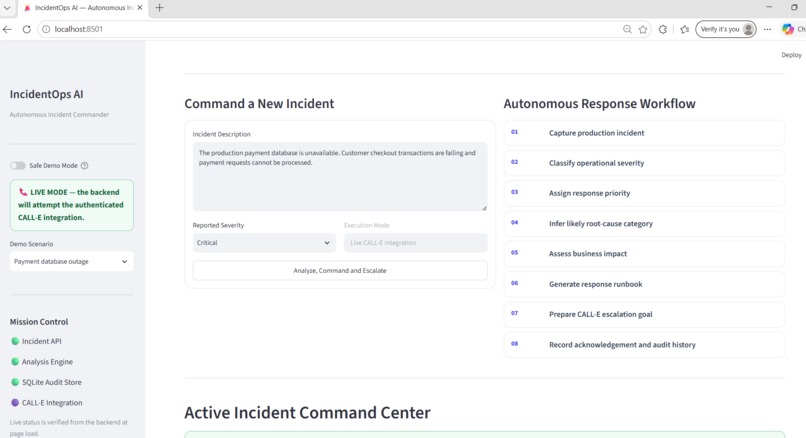Viewport: 806px width, 438px height.
Task: Click the IncidentOps AI sidebar title
Action: 46,94
